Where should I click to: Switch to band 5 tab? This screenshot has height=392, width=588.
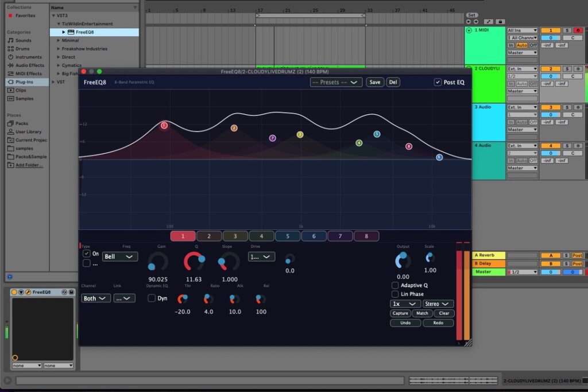point(288,236)
